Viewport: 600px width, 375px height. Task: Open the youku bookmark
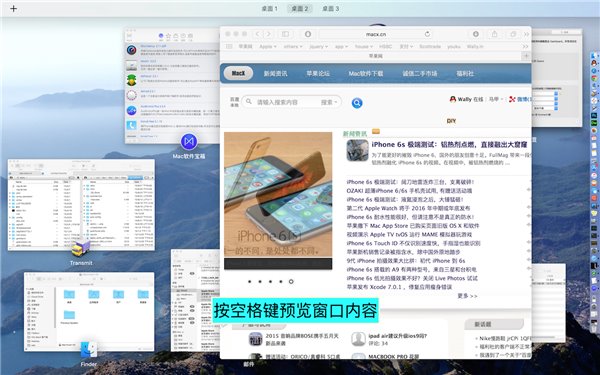pos(453,46)
